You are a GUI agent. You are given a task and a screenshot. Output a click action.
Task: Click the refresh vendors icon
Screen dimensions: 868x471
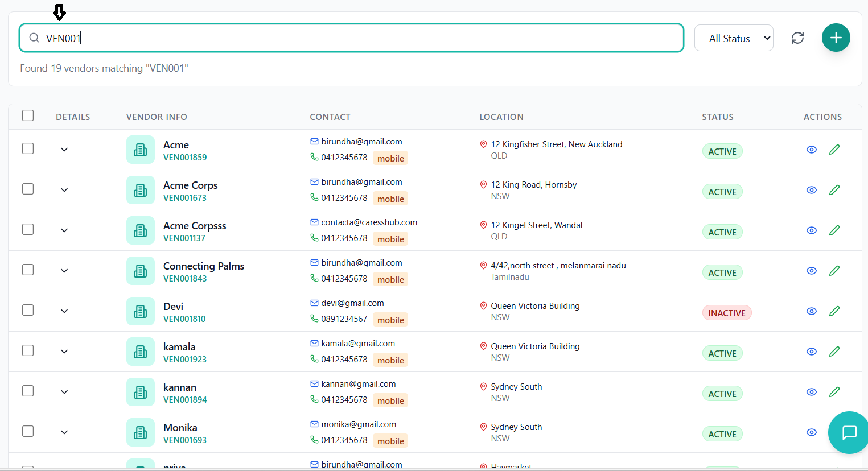797,38
